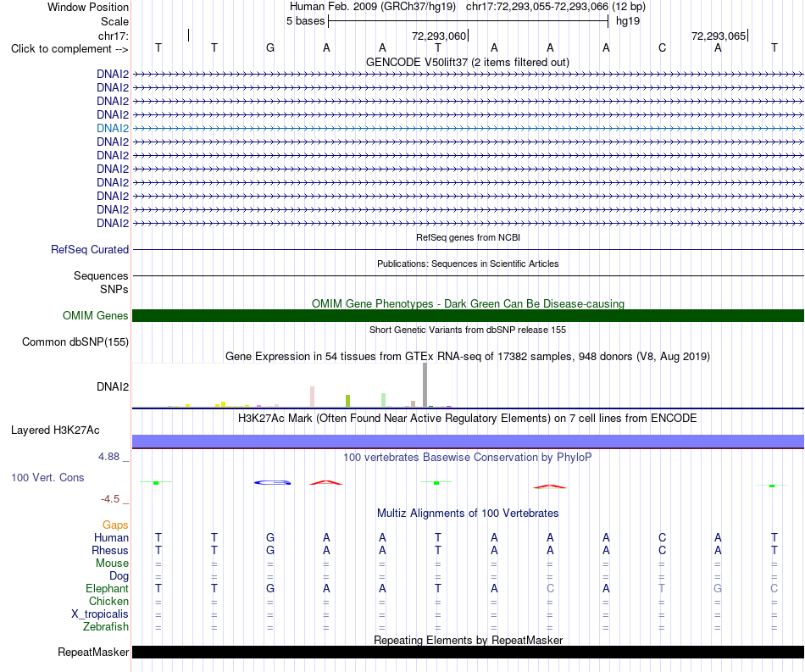
Task: Click the black RepeatMasker bar
Action: (468, 652)
